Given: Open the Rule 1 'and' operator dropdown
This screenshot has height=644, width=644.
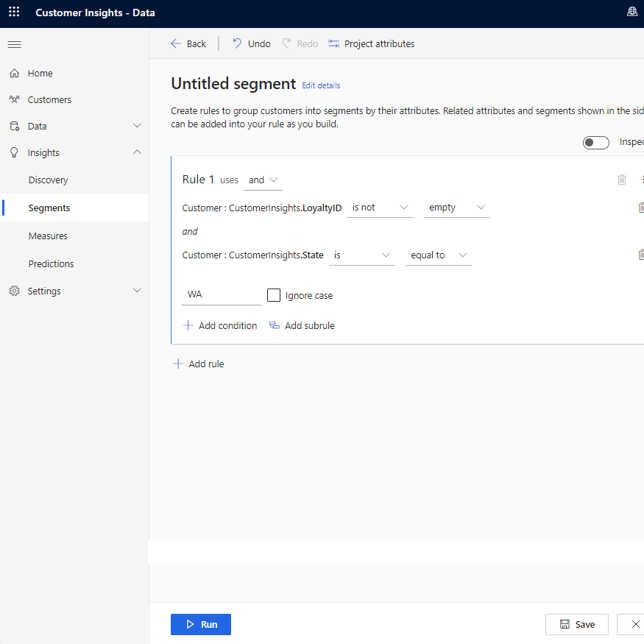Looking at the screenshot, I should [x=263, y=180].
